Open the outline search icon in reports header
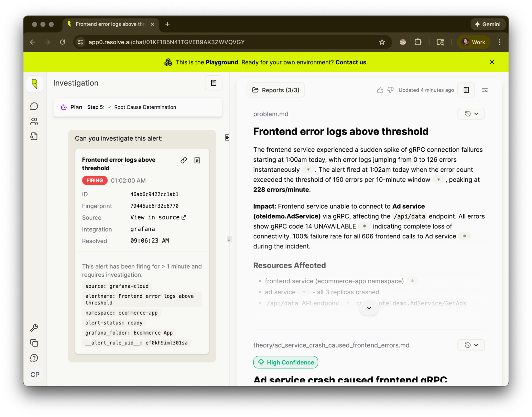Image resolution: width=532 pixels, height=417 pixels. 485,90
